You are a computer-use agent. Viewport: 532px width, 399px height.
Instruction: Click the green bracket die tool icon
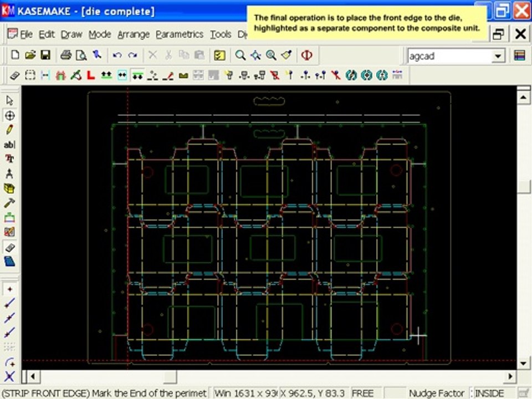9,217
